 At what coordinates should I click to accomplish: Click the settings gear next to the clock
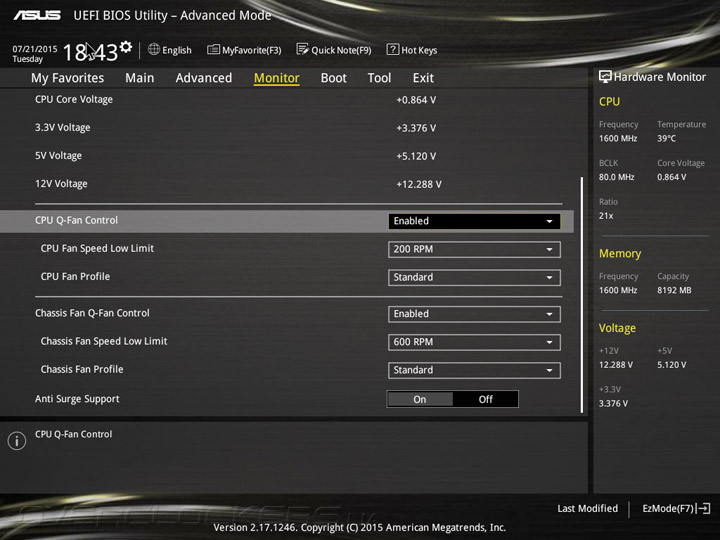pos(126,46)
